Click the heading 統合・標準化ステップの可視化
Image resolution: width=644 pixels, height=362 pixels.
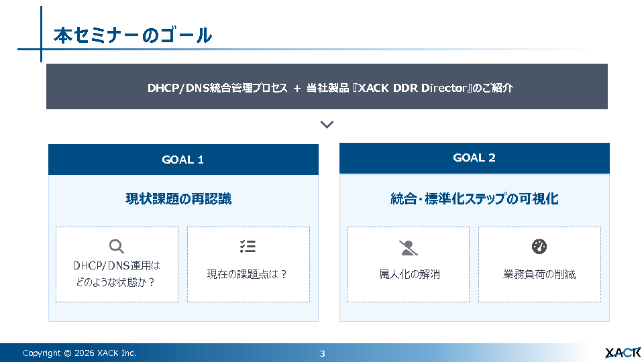(474, 199)
